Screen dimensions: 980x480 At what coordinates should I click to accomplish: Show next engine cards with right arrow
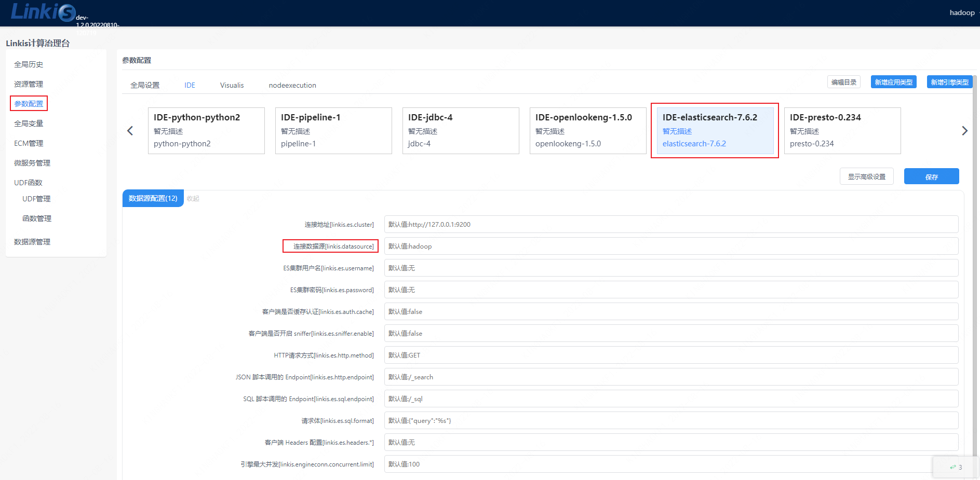click(964, 131)
